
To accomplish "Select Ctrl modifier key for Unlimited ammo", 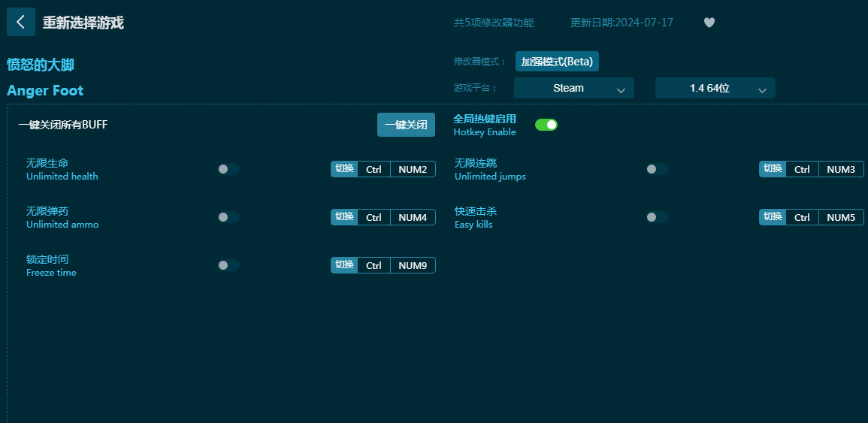I will pyautogui.click(x=374, y=218).
